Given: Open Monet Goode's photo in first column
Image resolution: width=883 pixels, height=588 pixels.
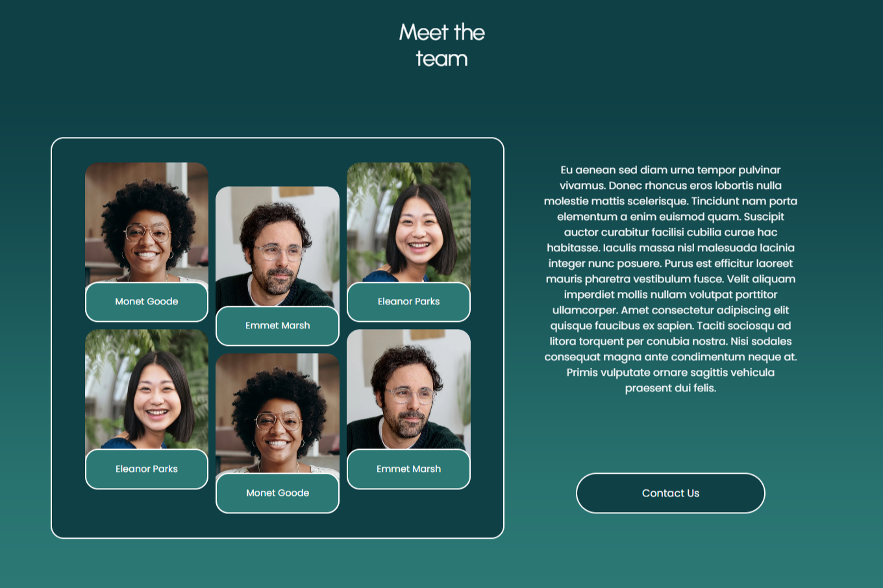Looking at the screenshot, I should 147,222.
